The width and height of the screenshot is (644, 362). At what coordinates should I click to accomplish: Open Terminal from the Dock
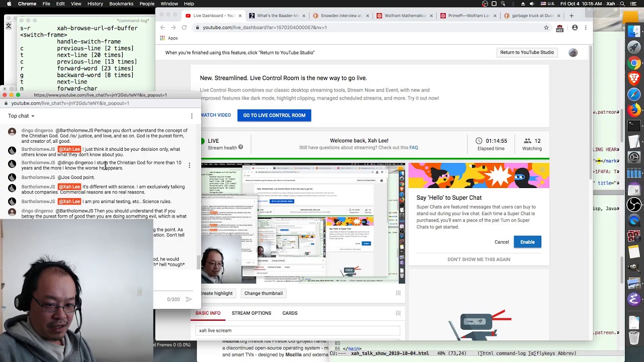[x=634, y=125]
